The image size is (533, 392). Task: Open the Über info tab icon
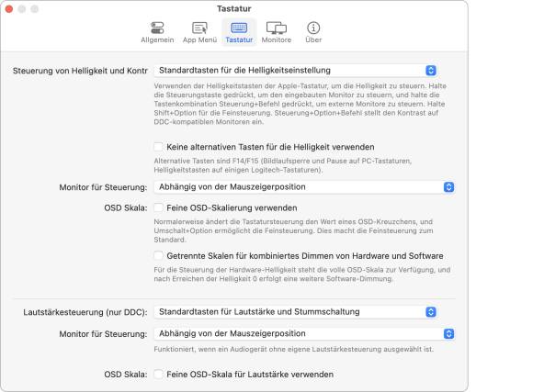[313, 28]
